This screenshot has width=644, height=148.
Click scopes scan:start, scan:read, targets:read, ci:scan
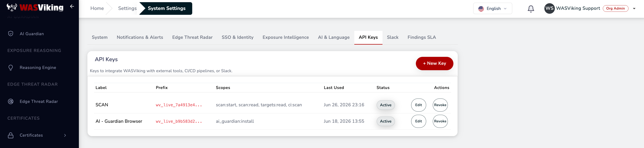[259, 105]
